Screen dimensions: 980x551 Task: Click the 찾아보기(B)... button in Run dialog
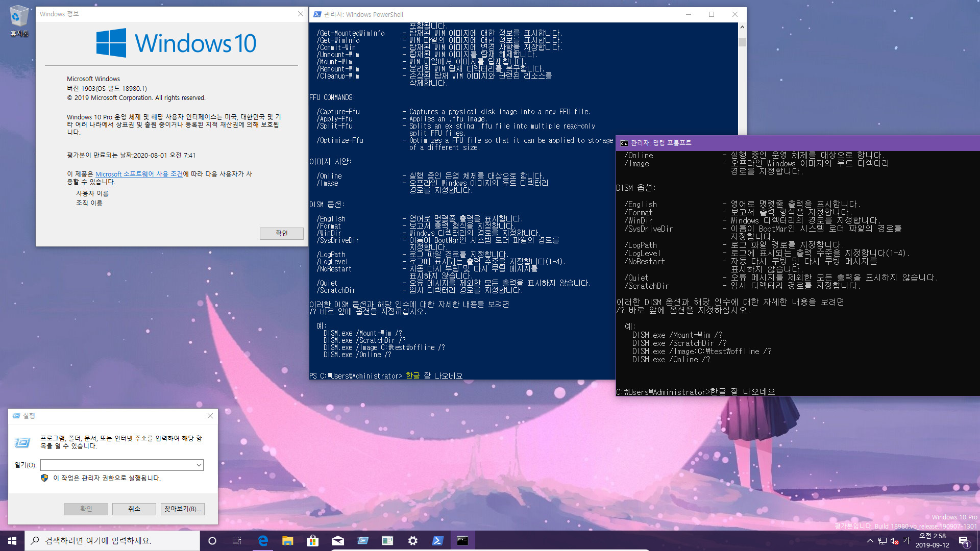183,509
